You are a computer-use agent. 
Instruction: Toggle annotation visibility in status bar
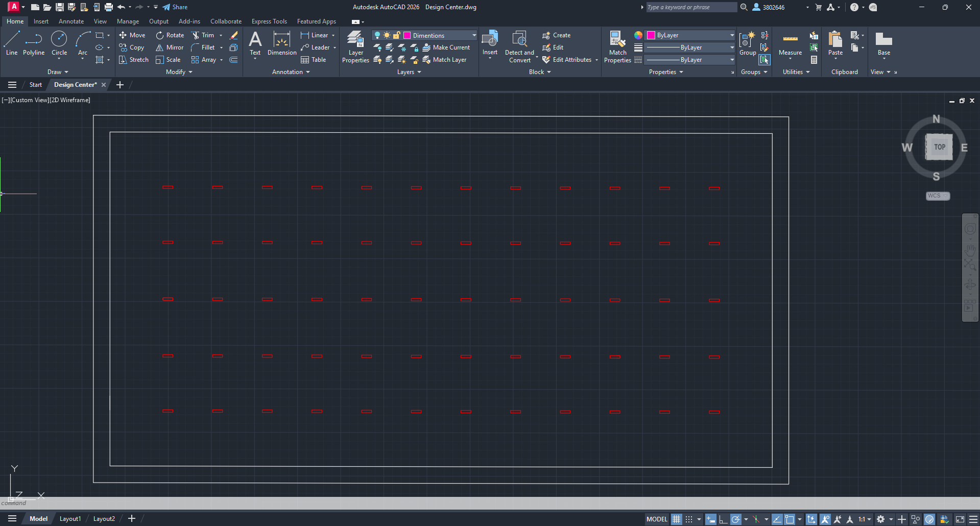tap(825, 519)
